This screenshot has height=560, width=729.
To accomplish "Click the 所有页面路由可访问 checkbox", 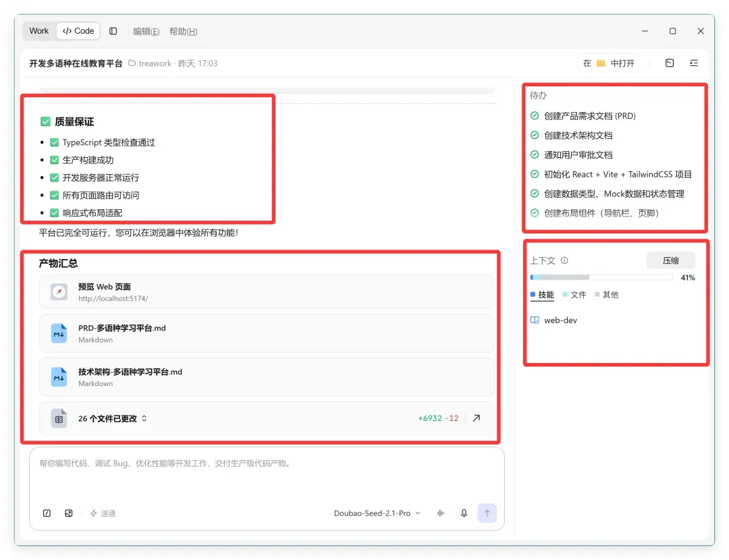I will [55, 195].
